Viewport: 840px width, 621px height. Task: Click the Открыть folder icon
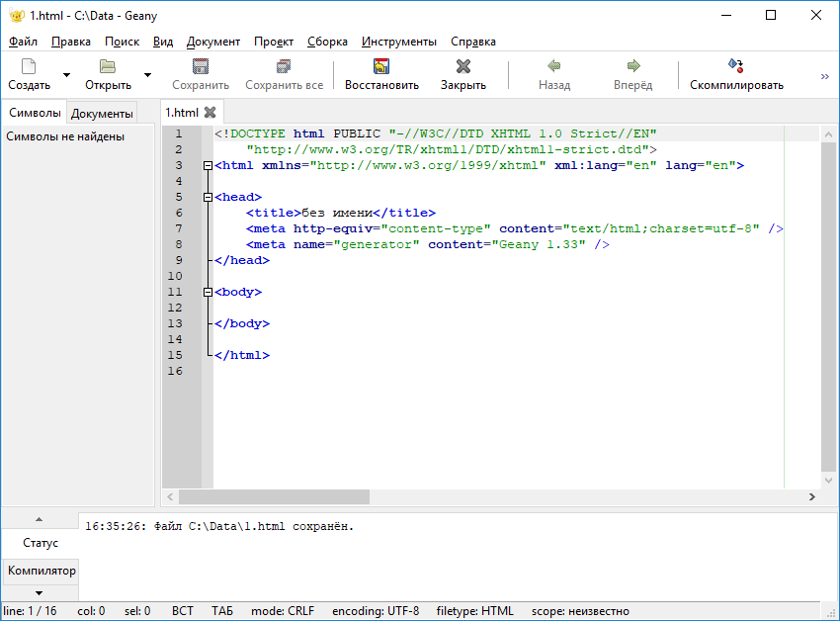pyautogui.click(x=108, y=66)
